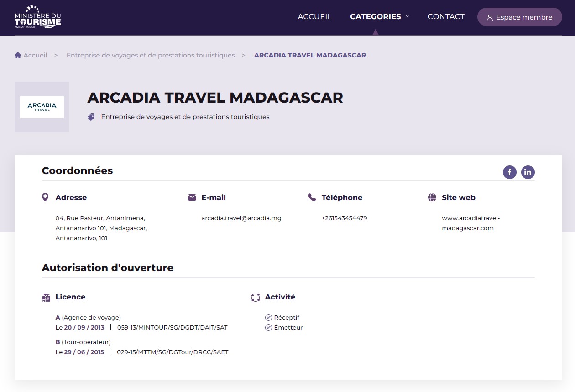Click the Licence document icon
The image size is (575, 392).
click(x=46, y=297)
